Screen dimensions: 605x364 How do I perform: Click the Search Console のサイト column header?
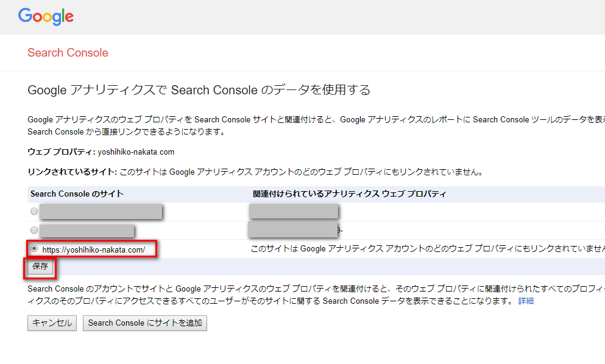tap(77, 194)
